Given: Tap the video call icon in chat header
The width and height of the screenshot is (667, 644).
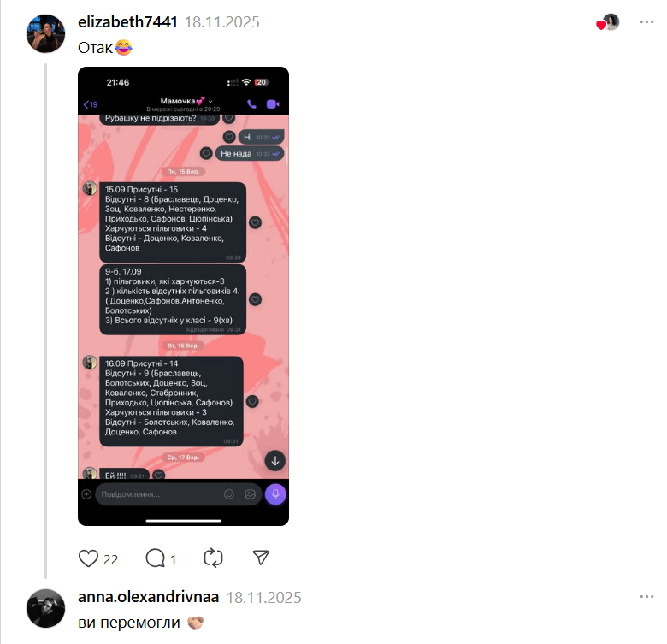Looking at the screenshot, I should point(273,104).
